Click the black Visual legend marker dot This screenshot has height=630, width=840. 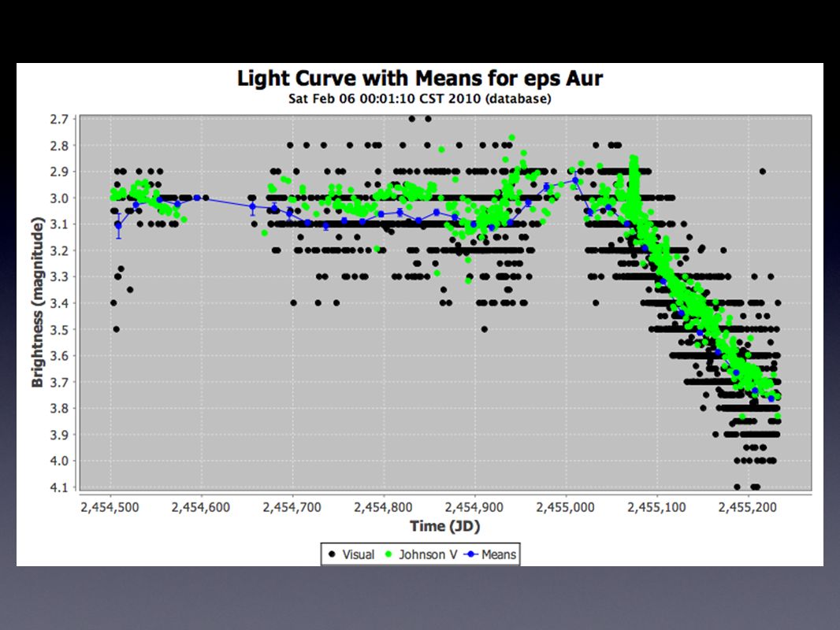[x=333, y=554]
